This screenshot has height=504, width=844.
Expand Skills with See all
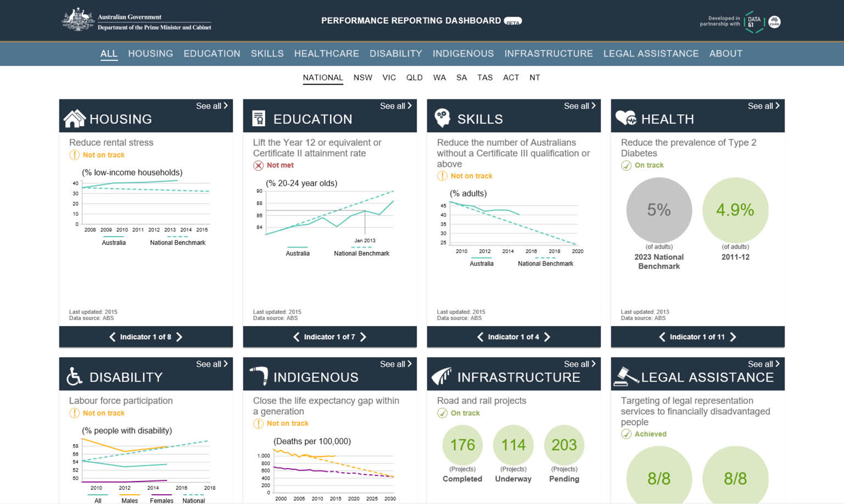(x=579, y=106)
